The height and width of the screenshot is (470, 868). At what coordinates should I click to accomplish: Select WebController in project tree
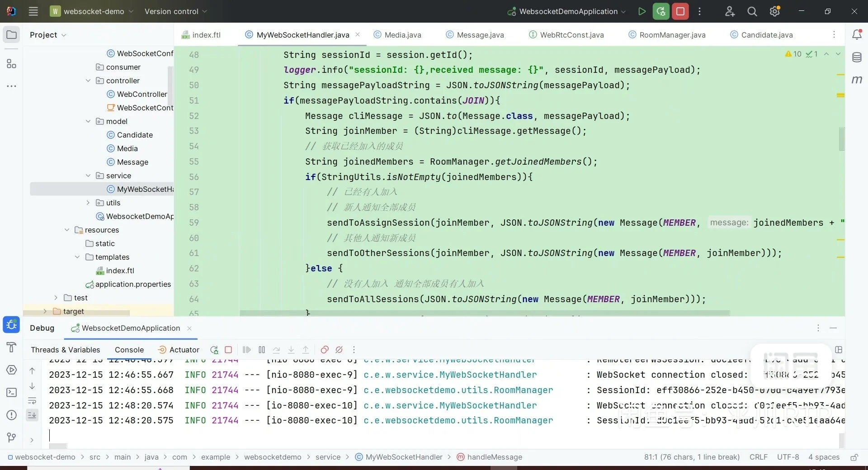click(x=137, y=94)
